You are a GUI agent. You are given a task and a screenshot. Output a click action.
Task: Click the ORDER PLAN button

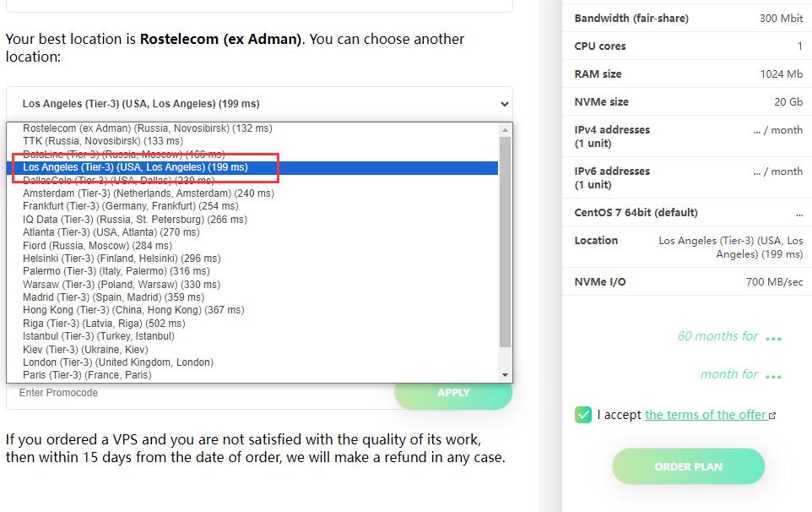pos(688,466)
